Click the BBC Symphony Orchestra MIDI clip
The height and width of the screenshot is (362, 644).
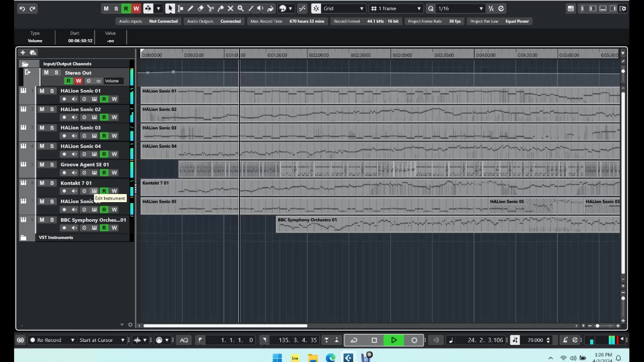point(448,224)
